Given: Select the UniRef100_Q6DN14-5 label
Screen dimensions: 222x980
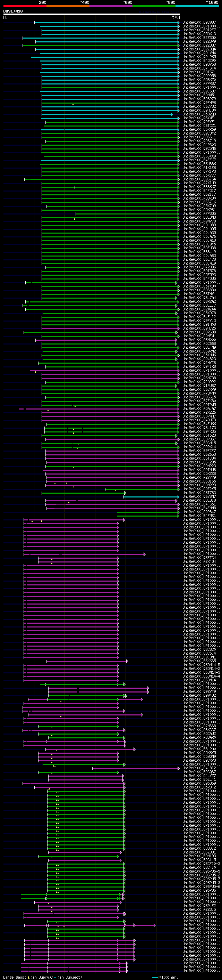Looking at the screenshot, I should click(x=201, y=665).
